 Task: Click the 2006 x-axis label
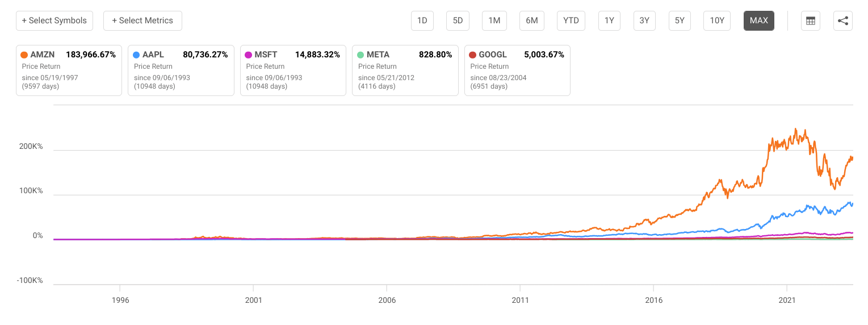tap(387, 299)
